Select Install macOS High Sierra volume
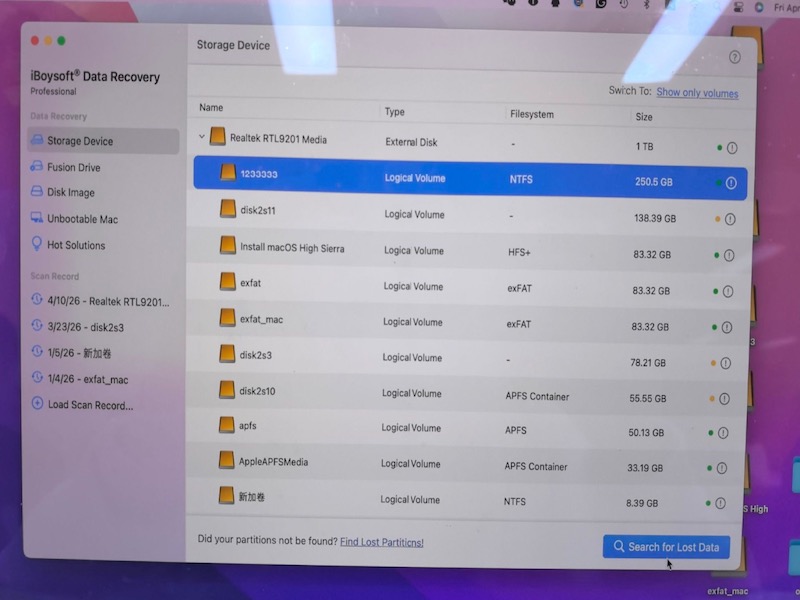This screenshot has width=800, height=600. click(469, 251)
